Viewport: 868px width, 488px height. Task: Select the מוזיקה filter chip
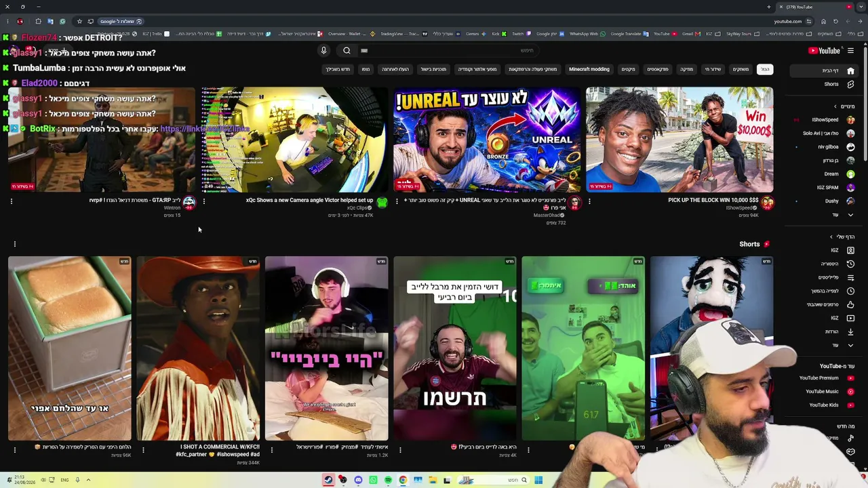coord(687,69)
